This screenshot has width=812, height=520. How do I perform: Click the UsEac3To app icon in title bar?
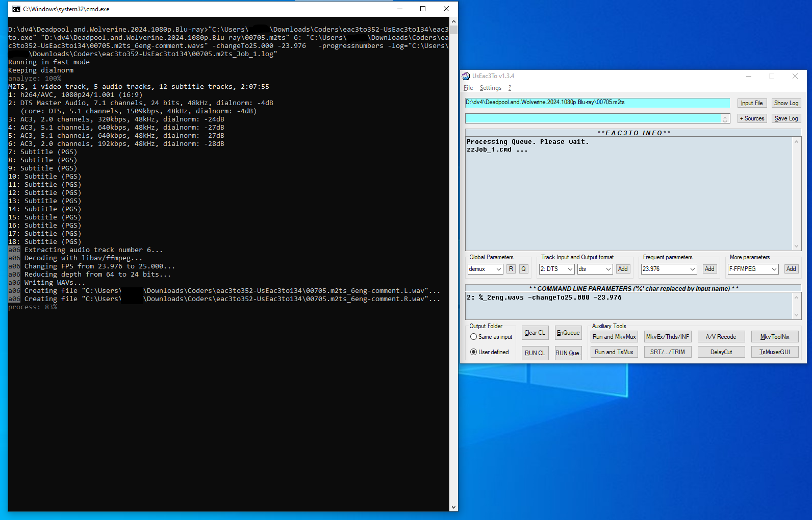[466, 76]
